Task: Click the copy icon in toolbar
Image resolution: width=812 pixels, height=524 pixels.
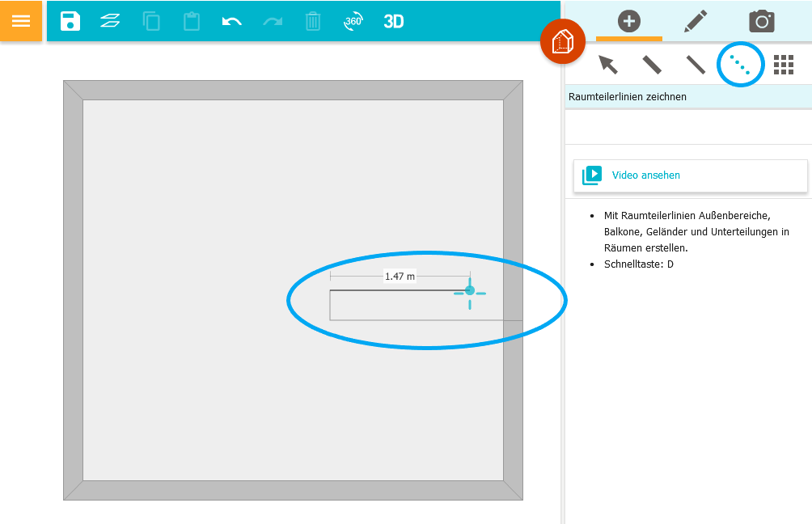Action: point(151,21)
